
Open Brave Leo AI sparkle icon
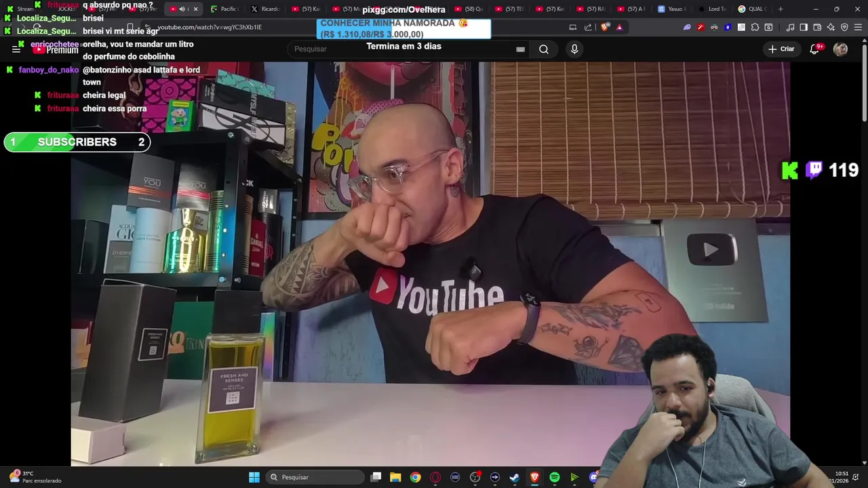(x=831, y=27)
